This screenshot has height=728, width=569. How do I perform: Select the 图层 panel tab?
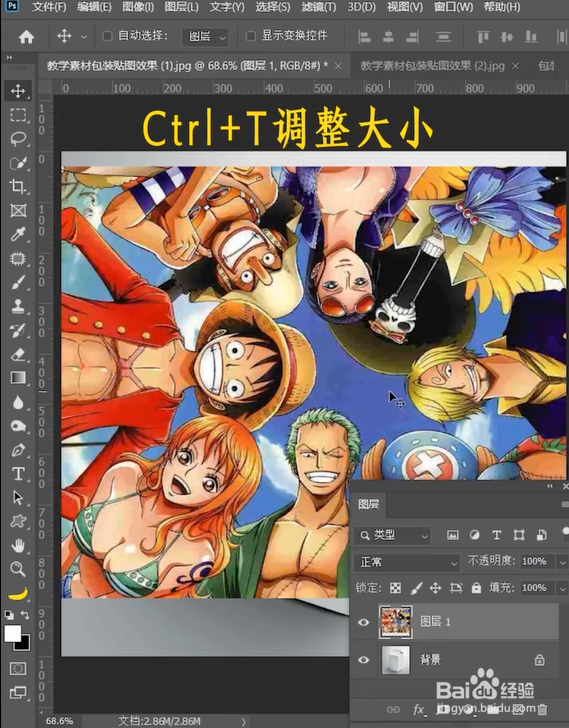click(369, 504)
